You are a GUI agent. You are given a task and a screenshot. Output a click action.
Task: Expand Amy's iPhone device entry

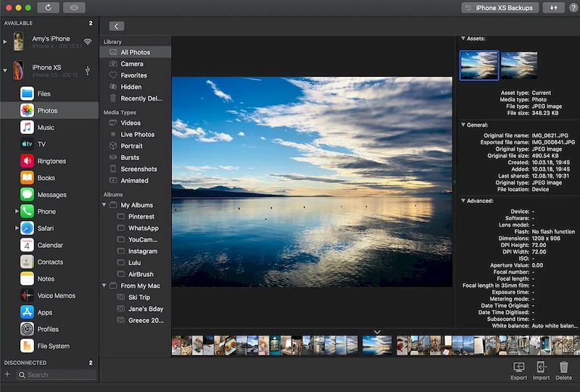point(5,42)
